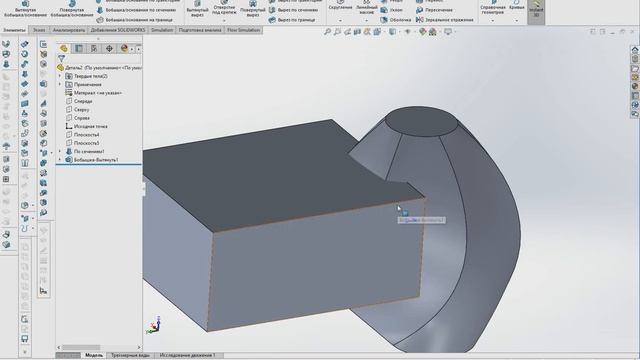Select Бобышка/основание по сечениям
Screen dimensions: 640x360
coord(136,10)
